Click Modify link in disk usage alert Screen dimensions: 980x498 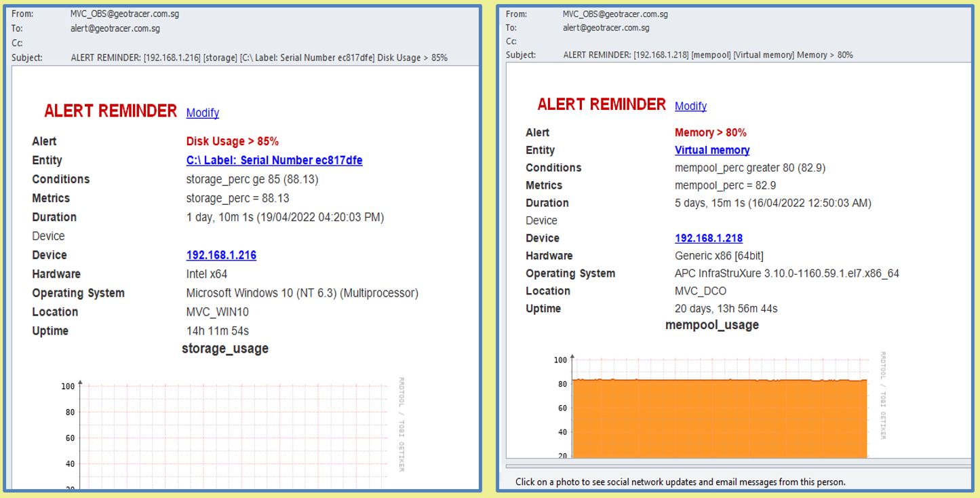click(202, 113)
